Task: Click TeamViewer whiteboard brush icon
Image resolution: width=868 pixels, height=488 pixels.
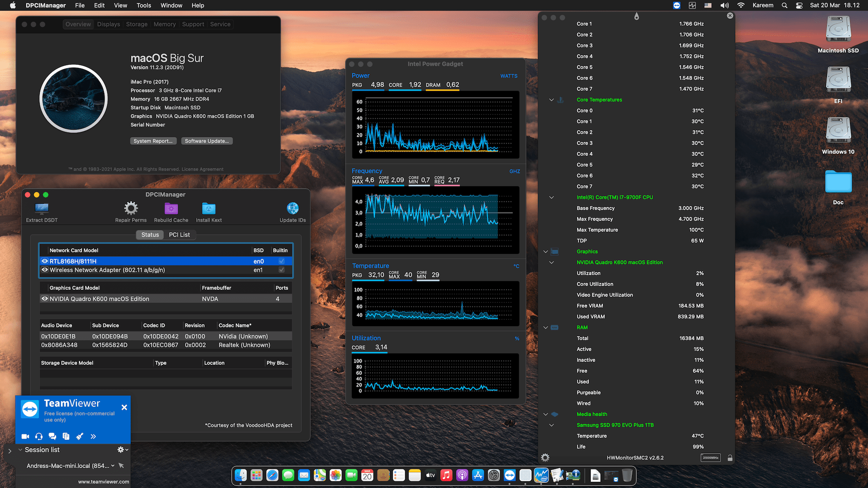Action: pos(80,436)
